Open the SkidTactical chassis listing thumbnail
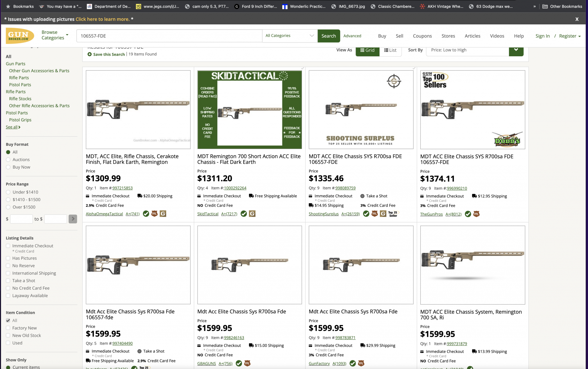This screenshot has width=588, height=369. pyautogui.click(x=249, y=110)
